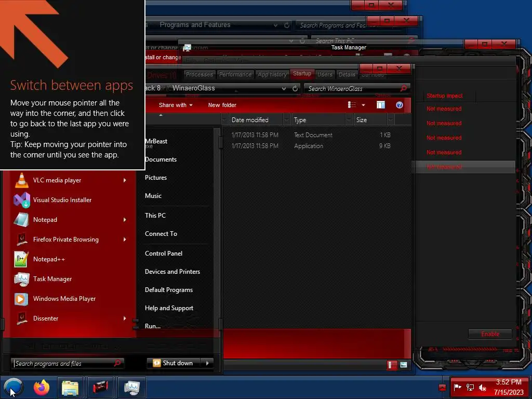Viewport: 532px width, 399px height.
Task: Open Devices and Printers link
Action: pos(172,272)
